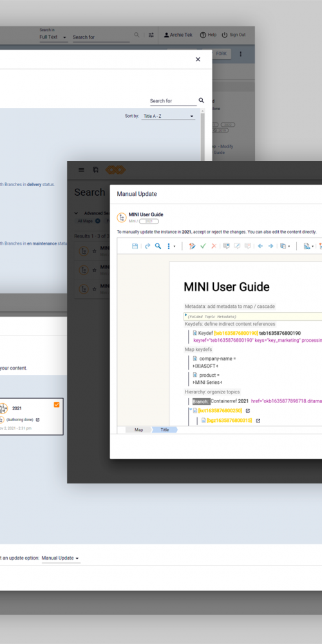Image resolution: width=322 pixels, height=644 pixels.
Task: Click the MINI User Guide map icon in dialog
Action: (x=122, y=218)
